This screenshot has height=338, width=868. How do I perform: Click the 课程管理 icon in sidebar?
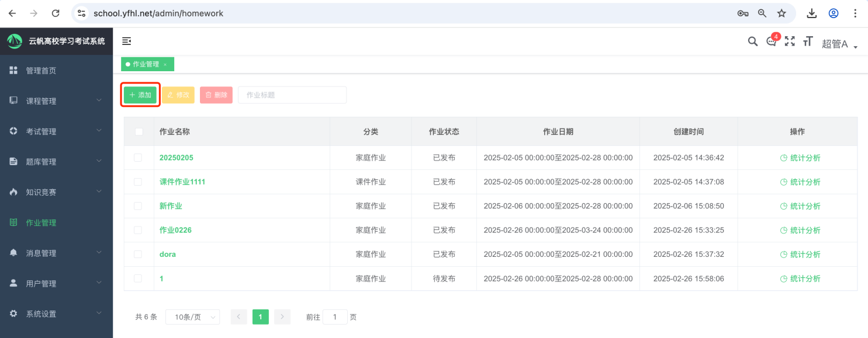pos(13,100)
